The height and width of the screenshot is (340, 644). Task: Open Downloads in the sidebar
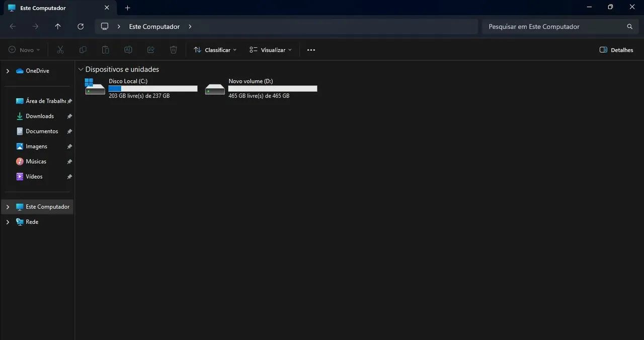point(40,116)
